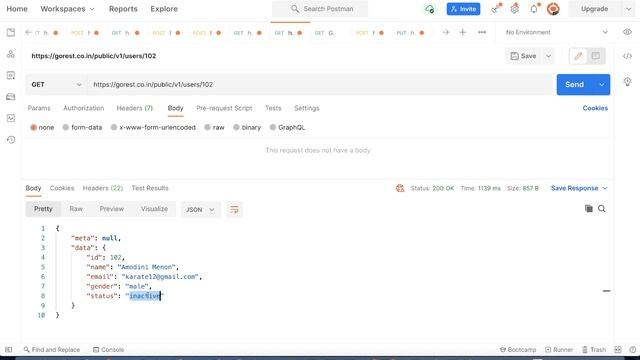Open the notifications bell
This screenshot has width=640, height=360.
tap(534, 9)
